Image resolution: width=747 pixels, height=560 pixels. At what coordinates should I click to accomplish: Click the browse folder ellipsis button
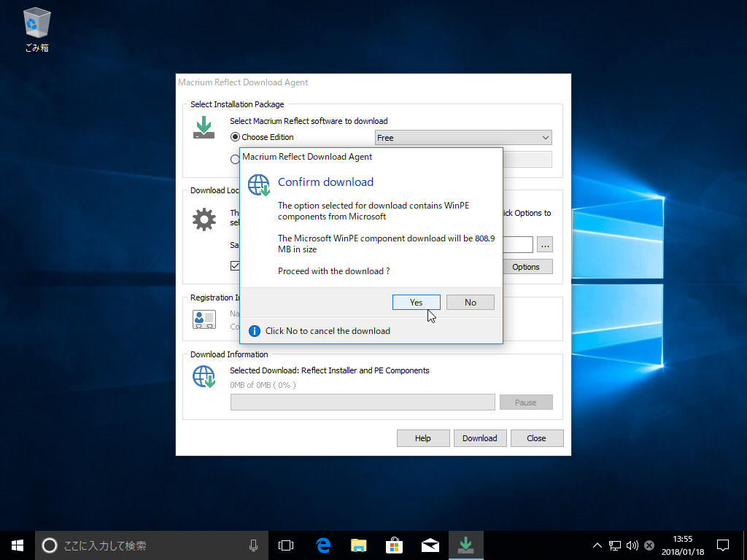coord(545,245)
